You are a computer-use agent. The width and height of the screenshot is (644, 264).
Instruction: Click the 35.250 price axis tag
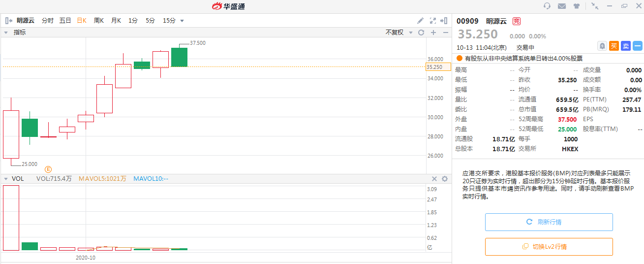point(438,67)
